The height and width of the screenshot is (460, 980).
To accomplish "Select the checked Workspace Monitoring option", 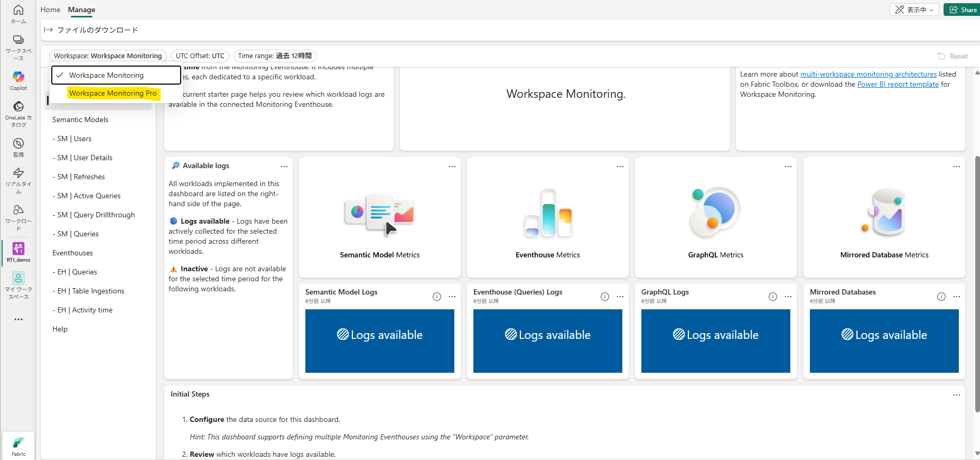I will [116, 75].
